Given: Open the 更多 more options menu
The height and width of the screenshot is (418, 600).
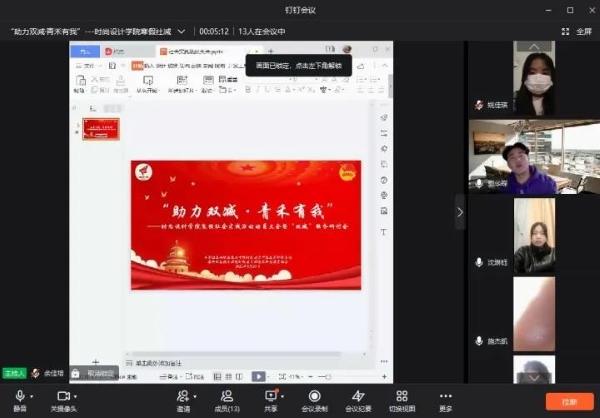Looking at the screenshot, I should (445, 397).
